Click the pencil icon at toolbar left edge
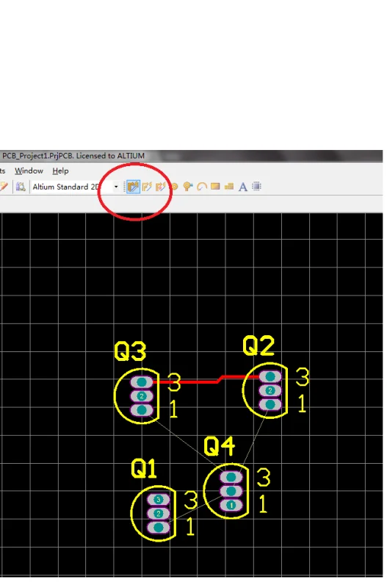The image size is (387, 588). 4,187
